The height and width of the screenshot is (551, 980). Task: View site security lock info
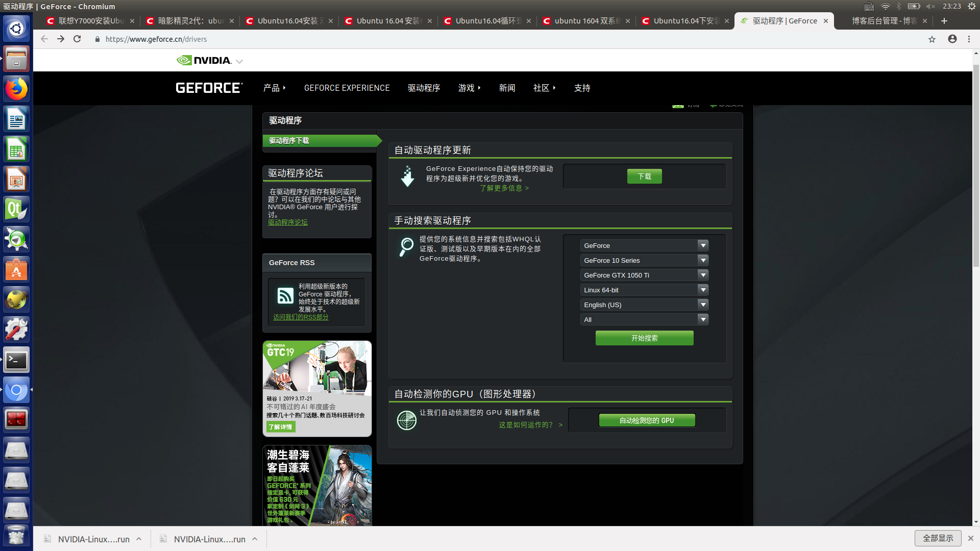click(97, 39)
